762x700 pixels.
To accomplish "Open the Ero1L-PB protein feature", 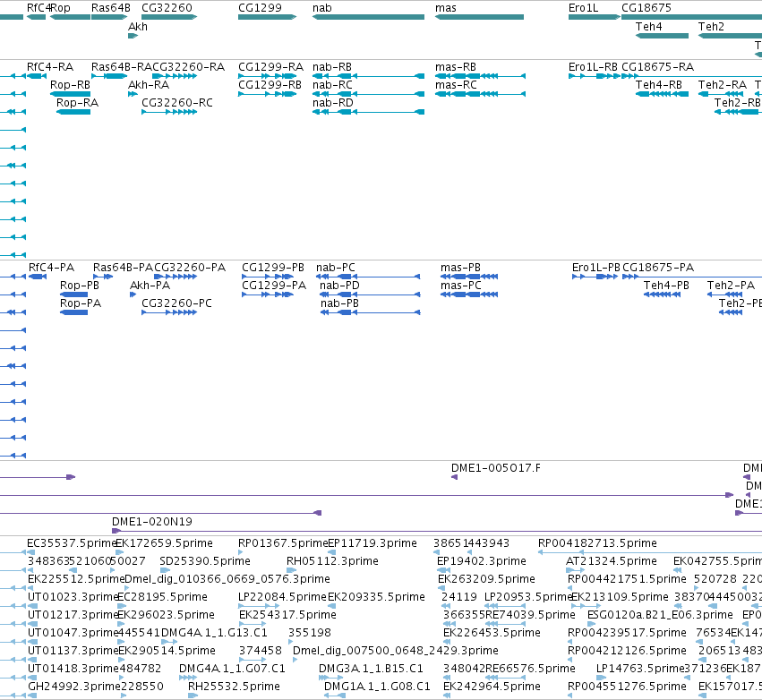I will [x=595, y=277].
